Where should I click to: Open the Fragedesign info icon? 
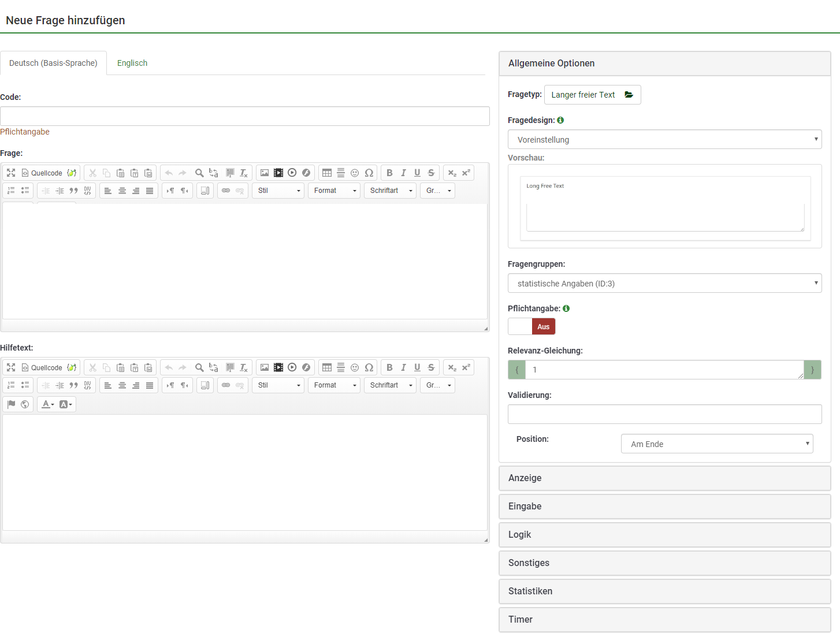click(560, 120)
